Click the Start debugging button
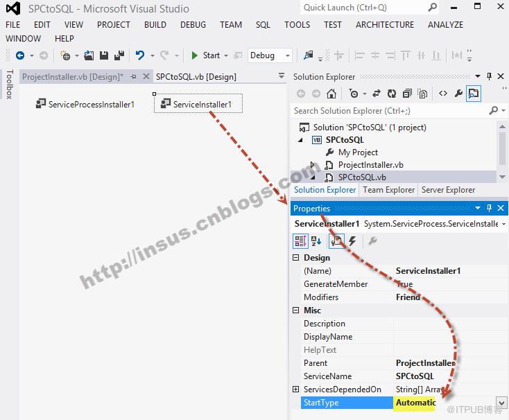The height and width of the screenshot is (420, 509). 205,55
